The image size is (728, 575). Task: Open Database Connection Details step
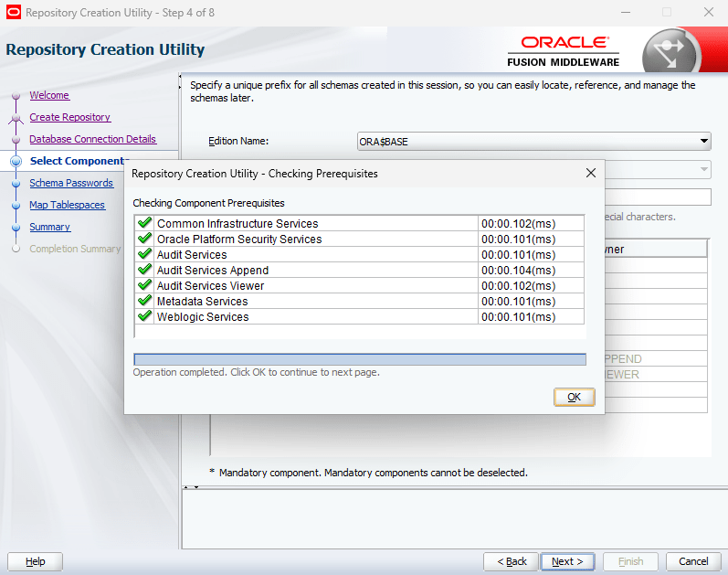click(93, 139)
